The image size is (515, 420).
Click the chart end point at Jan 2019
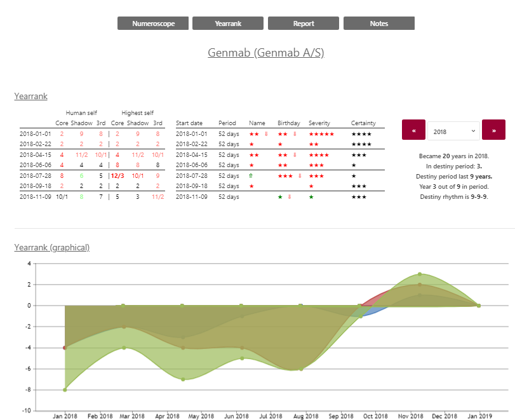(479, 306)
